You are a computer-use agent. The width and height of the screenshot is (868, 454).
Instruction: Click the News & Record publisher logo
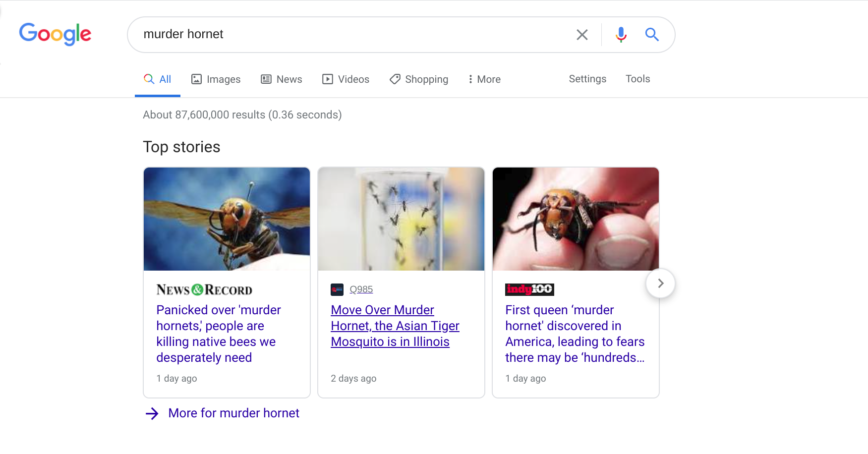click(204, 290)
